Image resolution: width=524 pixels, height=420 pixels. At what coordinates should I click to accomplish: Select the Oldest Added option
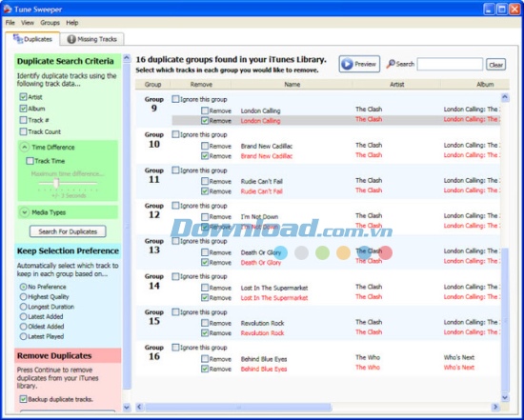tap(23, 327)
